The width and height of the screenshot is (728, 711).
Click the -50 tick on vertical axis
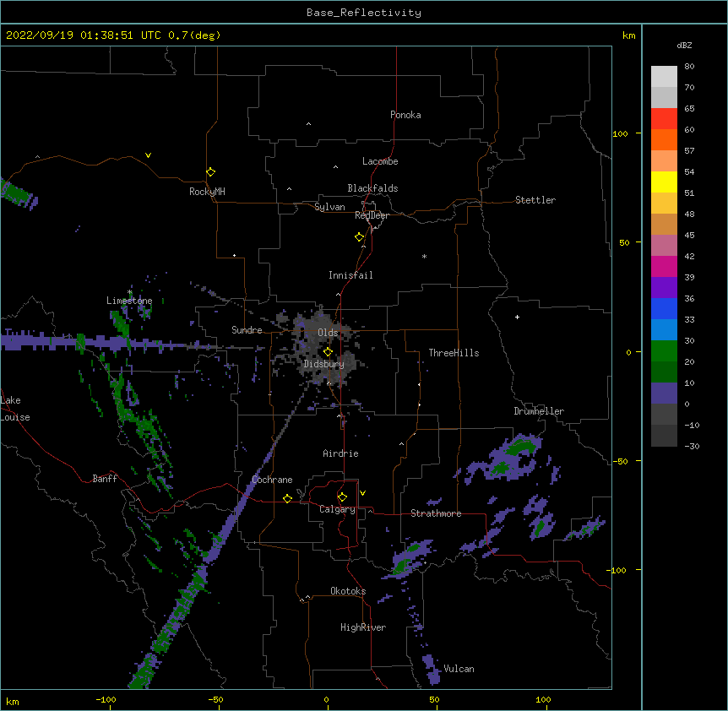(620, 461)
